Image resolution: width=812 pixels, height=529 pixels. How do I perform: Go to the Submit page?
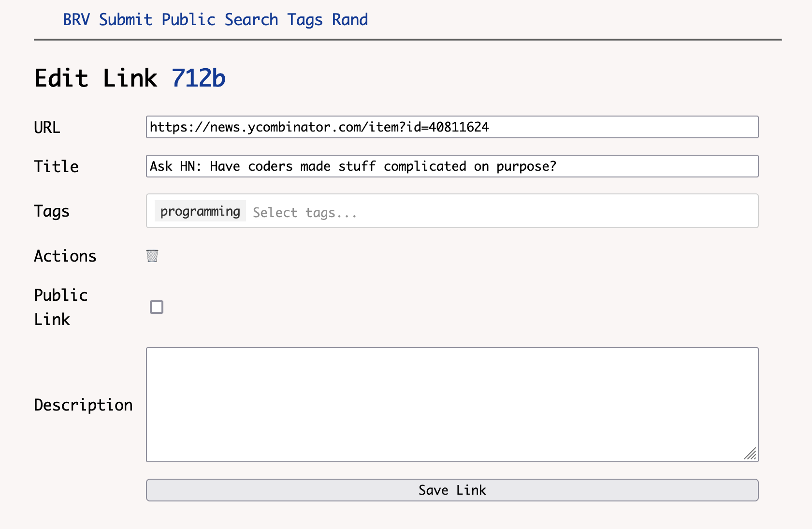125,20
